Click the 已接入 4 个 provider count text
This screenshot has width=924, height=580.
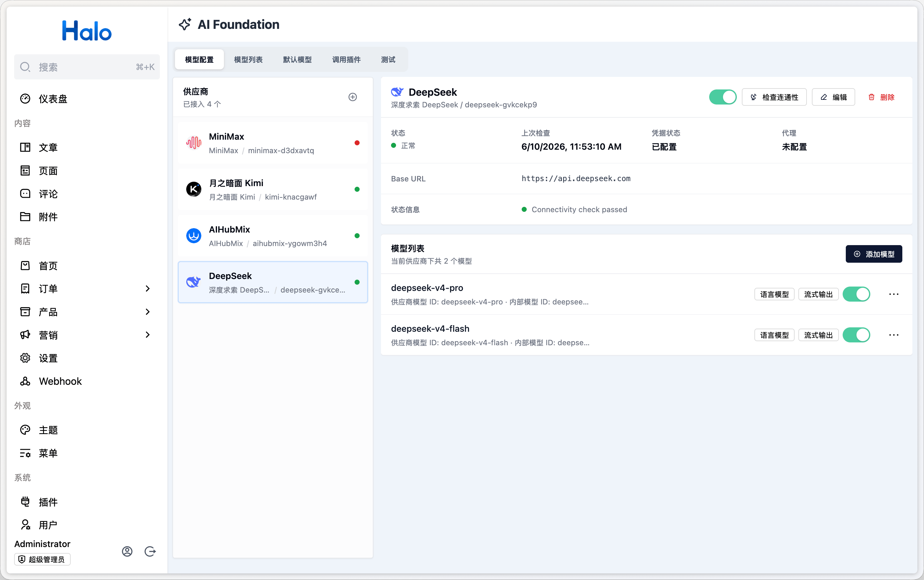(x=202, y=104)
